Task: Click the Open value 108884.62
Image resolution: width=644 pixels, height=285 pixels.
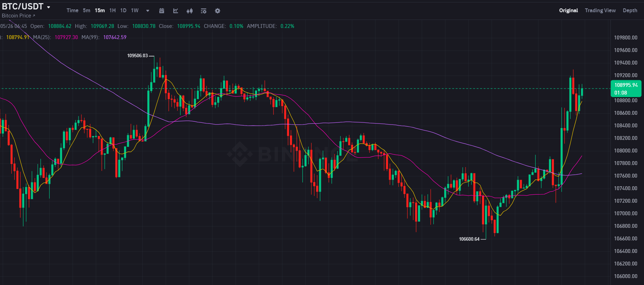Action: 60,26
